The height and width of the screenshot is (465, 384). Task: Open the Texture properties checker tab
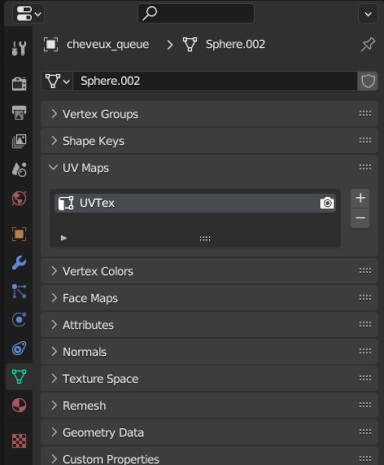click(19, 441)
